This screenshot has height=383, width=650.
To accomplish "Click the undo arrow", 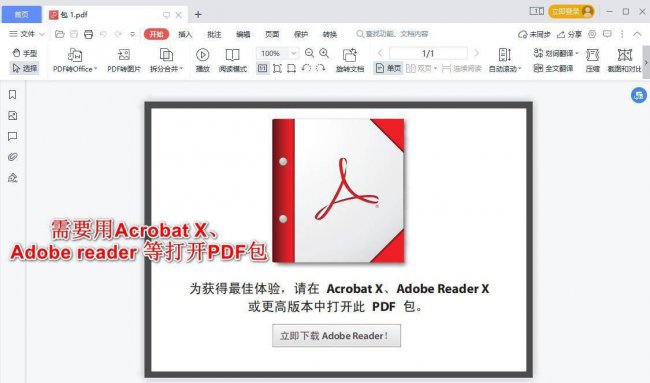I will coord(103,34).
